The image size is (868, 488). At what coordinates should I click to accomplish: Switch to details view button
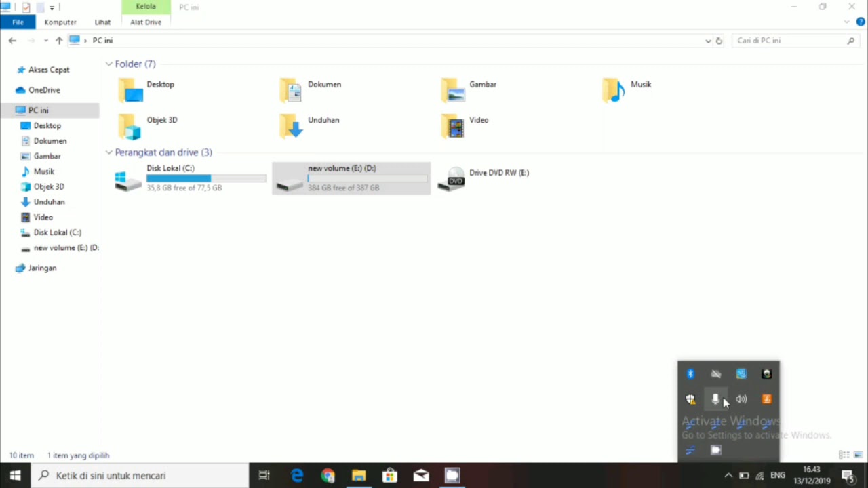pos(844,455)
